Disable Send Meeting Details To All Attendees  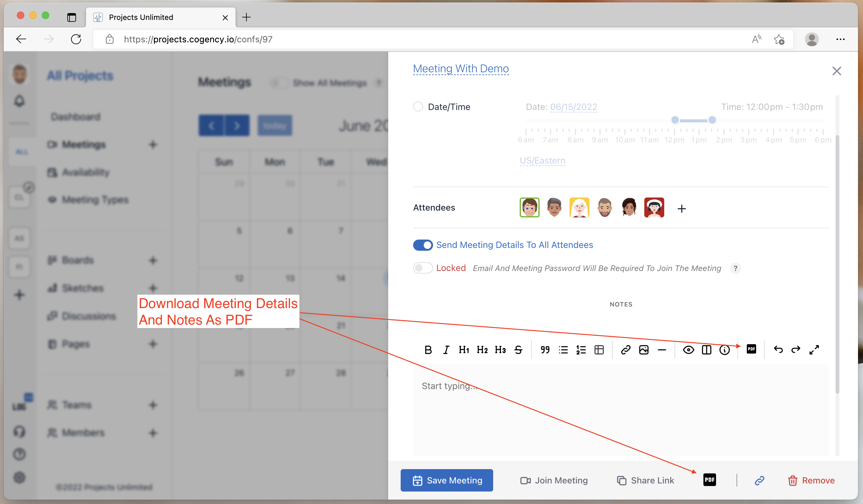pos(422,245)
